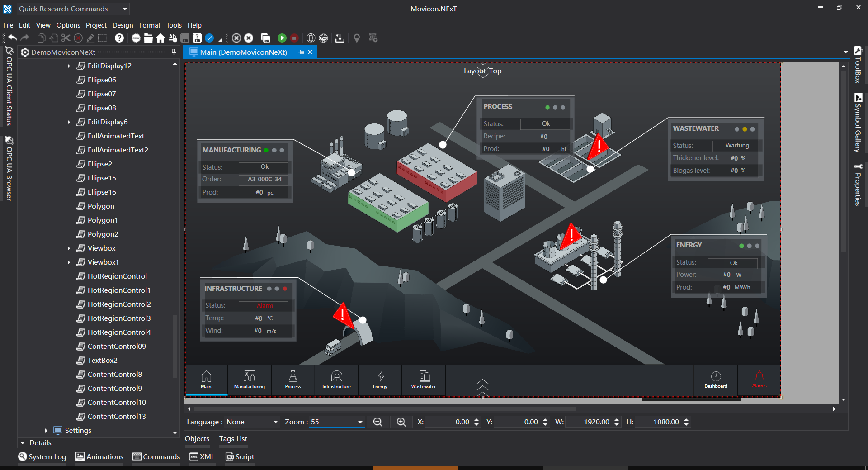868x470 pixels.
Task: Open the System Log tab
Action: tap(42, 457)
